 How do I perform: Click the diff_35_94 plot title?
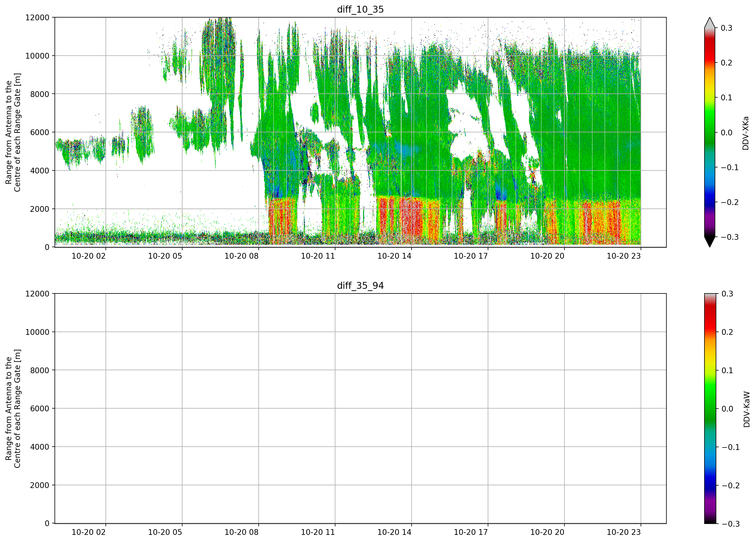coord(360,286)
